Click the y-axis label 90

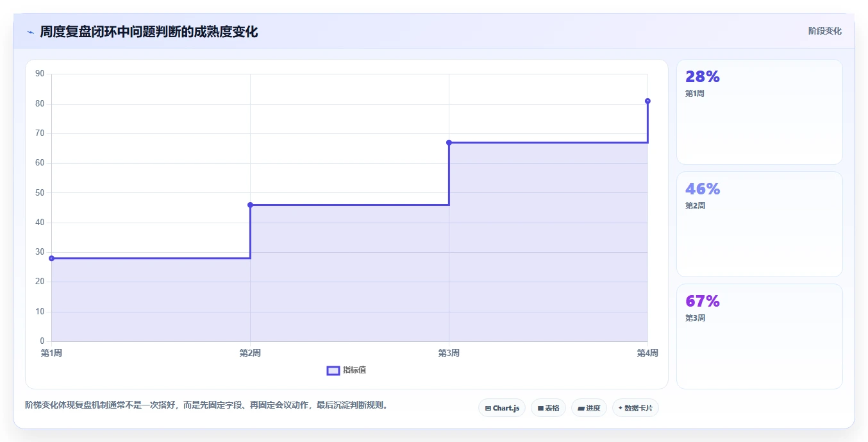pos(40,74)
